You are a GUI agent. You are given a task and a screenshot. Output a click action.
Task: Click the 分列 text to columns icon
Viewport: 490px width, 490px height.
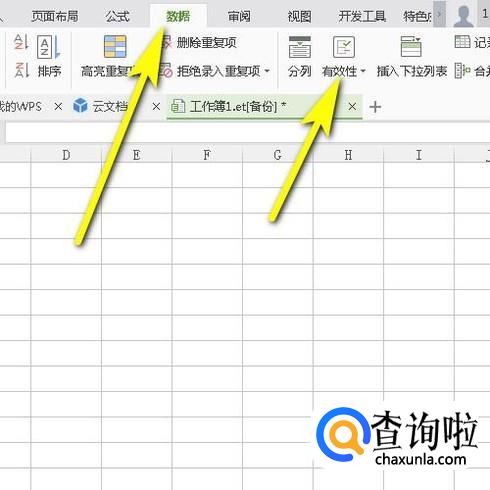pyautogui.click(x=299, y=47)
